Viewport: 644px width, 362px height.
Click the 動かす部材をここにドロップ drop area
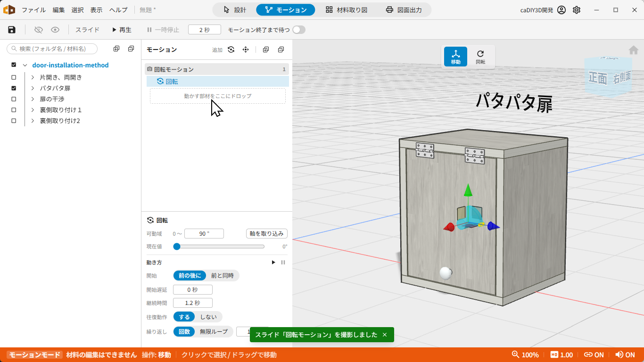pyautogui.click(x=218, y=96)
